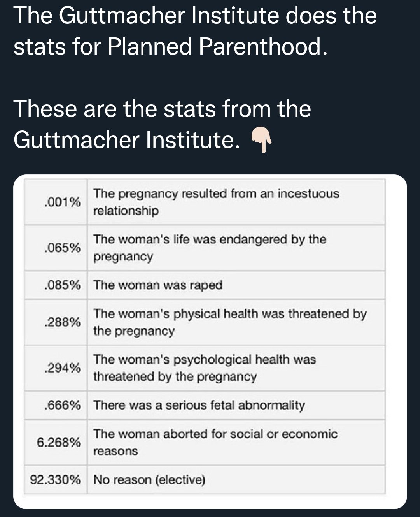Tap the 'These are the stats from the' line
420x517 pixels.
pos(163,109)
